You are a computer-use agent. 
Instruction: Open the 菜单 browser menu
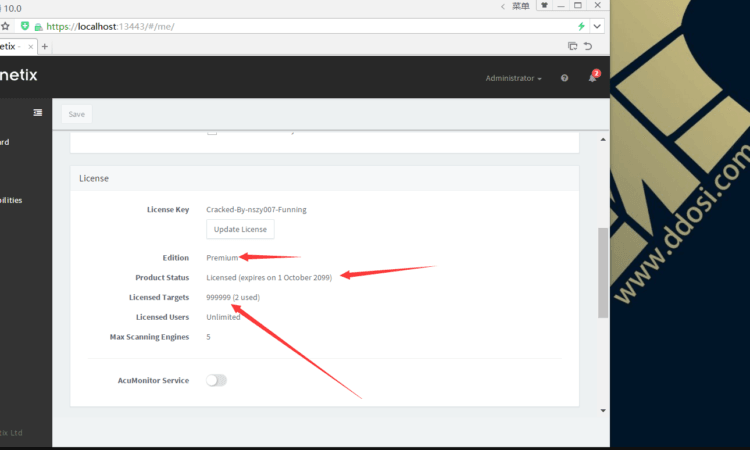(x=520, y=6)
